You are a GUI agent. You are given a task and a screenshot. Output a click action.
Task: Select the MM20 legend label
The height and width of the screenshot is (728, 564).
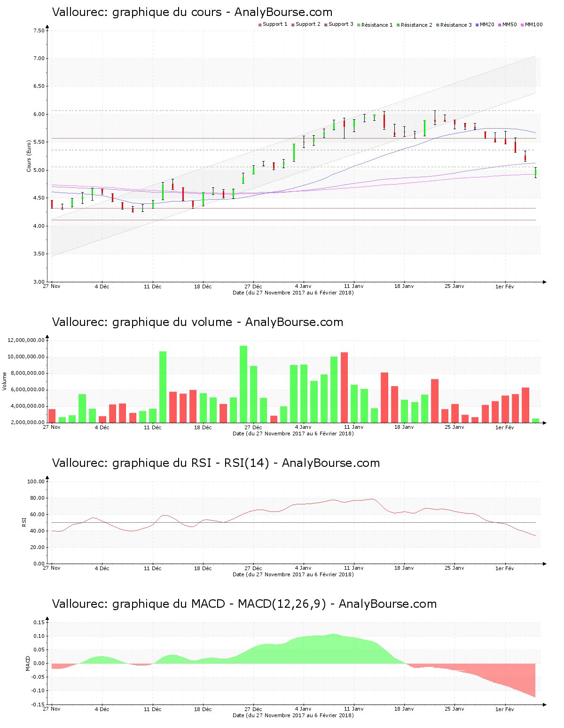487,24
